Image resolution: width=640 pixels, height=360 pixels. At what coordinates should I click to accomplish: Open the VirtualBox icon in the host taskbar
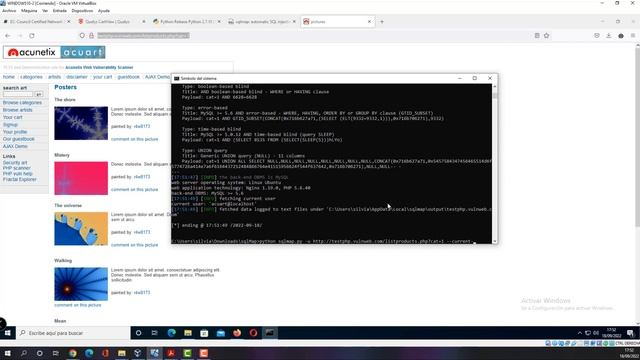pos(138,353)
